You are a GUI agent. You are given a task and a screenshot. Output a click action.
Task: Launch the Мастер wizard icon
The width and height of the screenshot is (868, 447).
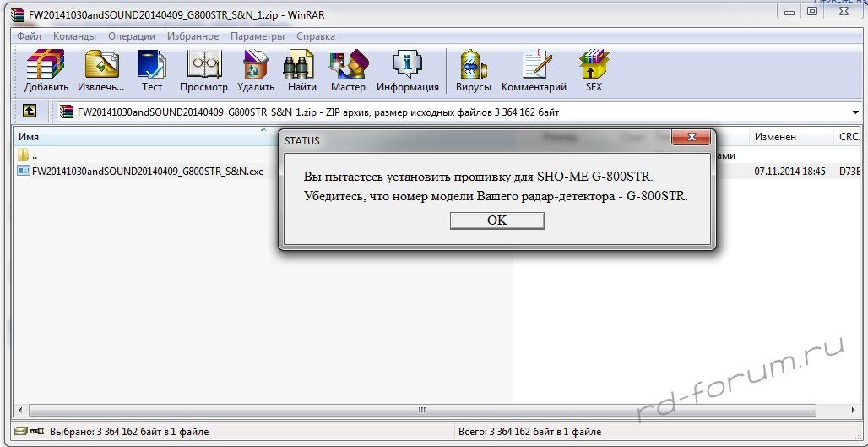(348, 70)
